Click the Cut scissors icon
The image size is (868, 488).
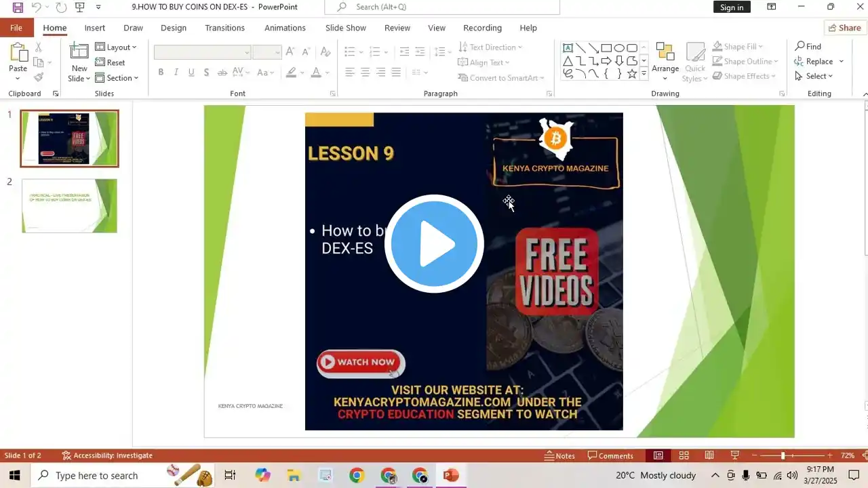coord(38,47)
